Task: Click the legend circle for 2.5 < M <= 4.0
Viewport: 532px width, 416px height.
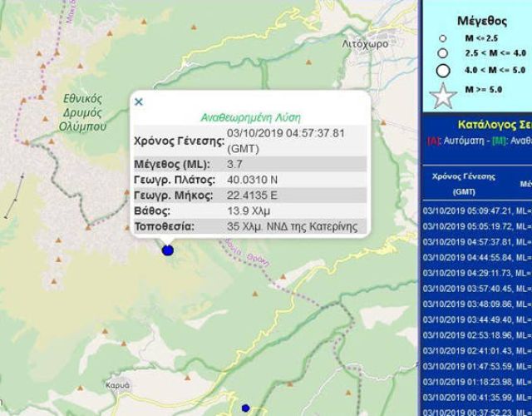Action: click(x=442, y=53)
